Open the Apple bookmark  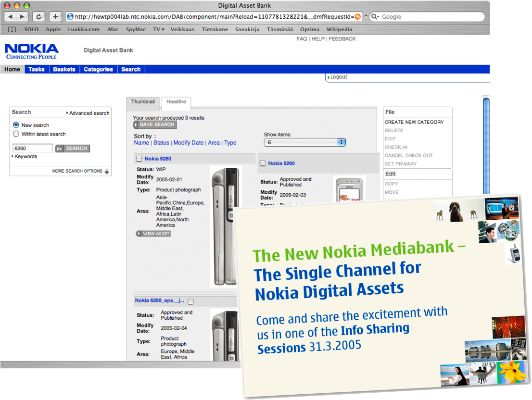click(53, 29)
